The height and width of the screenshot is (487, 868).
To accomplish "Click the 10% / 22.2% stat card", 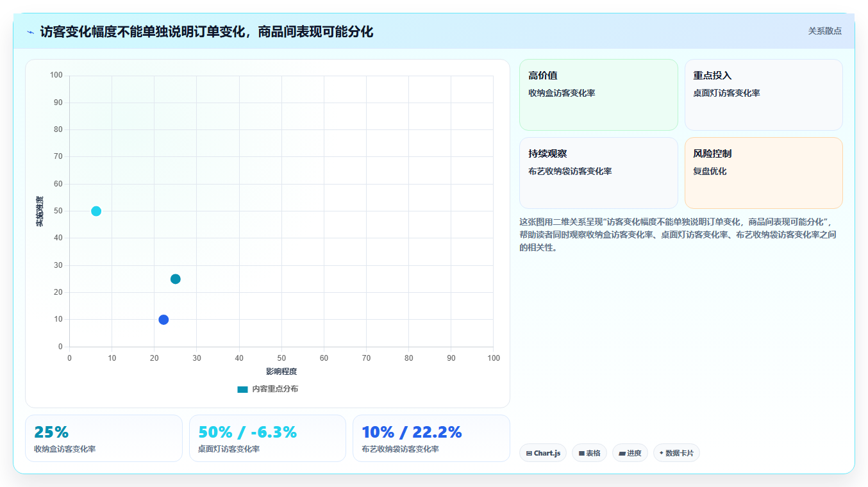I will pos(431,438).
